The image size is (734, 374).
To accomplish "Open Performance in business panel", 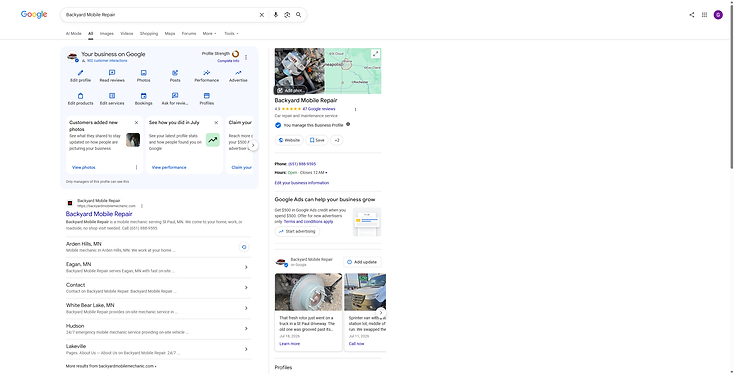I will (206, 76).
